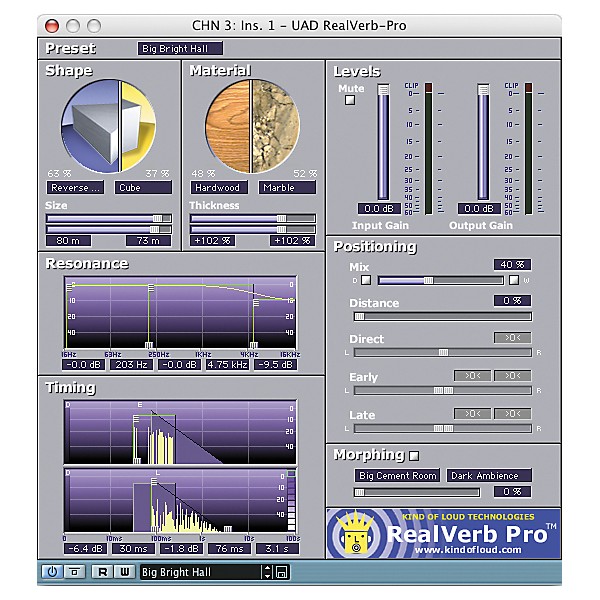Click the 4.75 kHz resonance frequency field

(x=227, y=365)
